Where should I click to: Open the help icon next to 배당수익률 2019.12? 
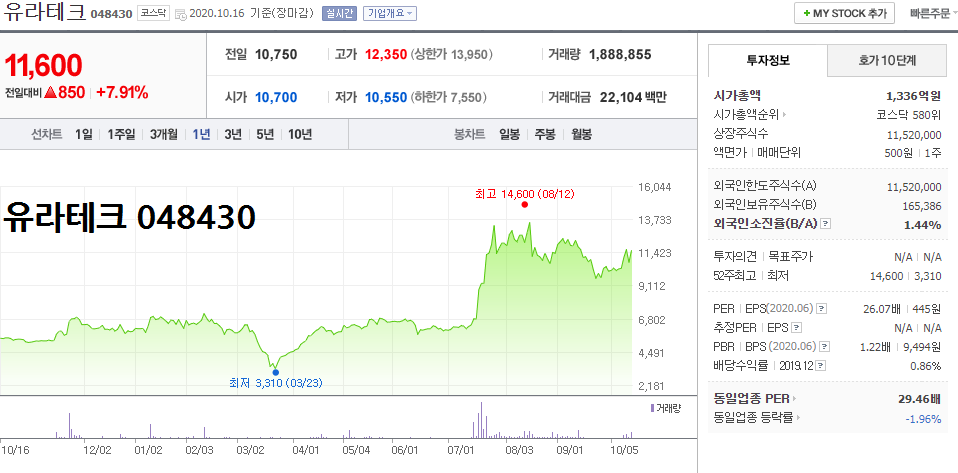821,366
